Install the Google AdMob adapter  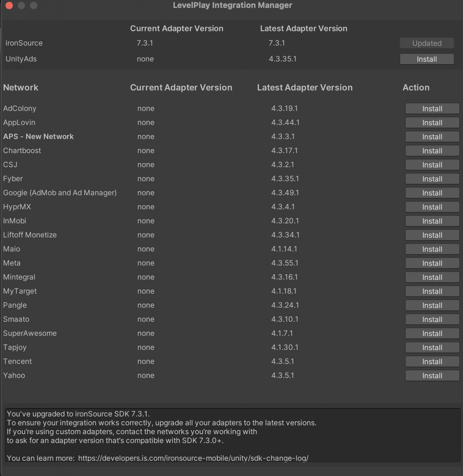[432, 193]
